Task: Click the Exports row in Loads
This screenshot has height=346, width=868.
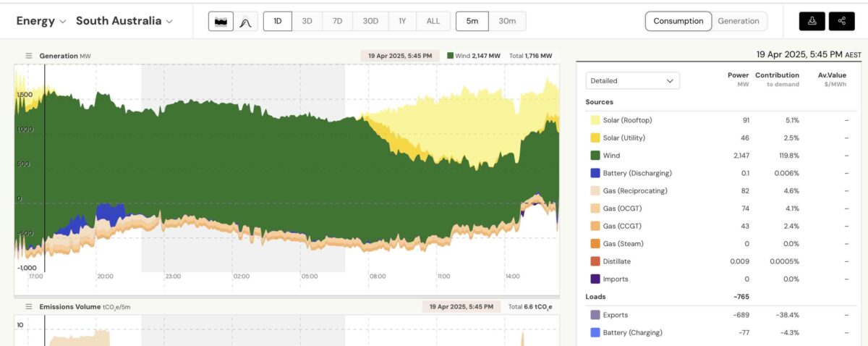Action: click(x=615, y=315)
